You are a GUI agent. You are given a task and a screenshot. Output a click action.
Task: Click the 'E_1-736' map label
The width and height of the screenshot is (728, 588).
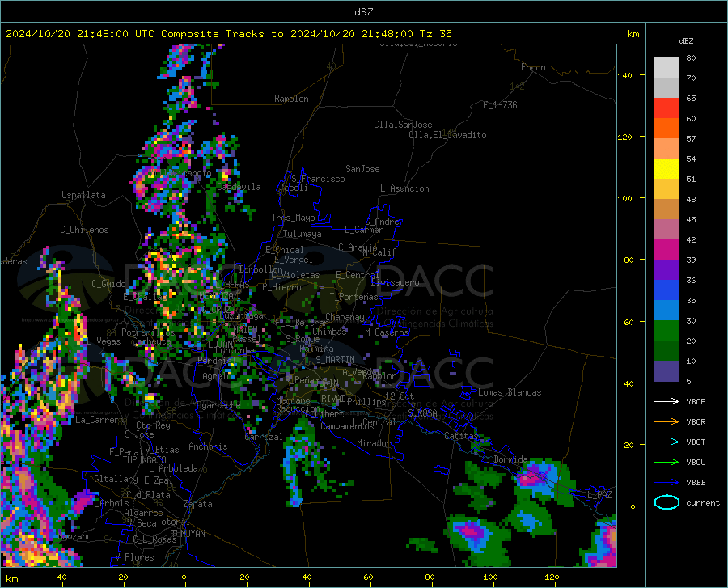click(x=500, y=105)
